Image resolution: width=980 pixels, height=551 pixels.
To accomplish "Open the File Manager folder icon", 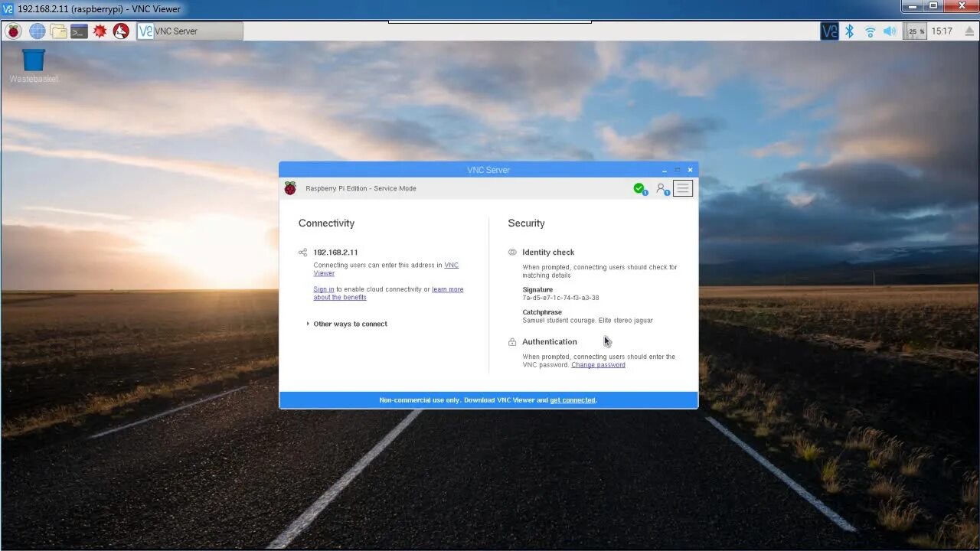I will click(x=58, y=31).
